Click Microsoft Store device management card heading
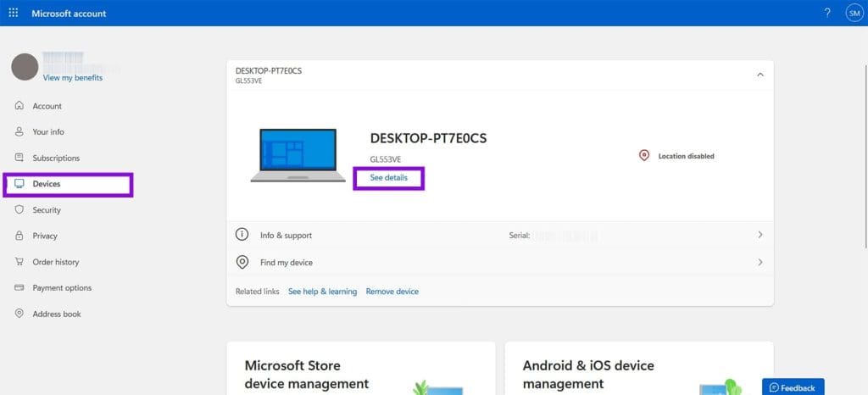The height and width of the screenshot is (395, 868). click(307, 375)
